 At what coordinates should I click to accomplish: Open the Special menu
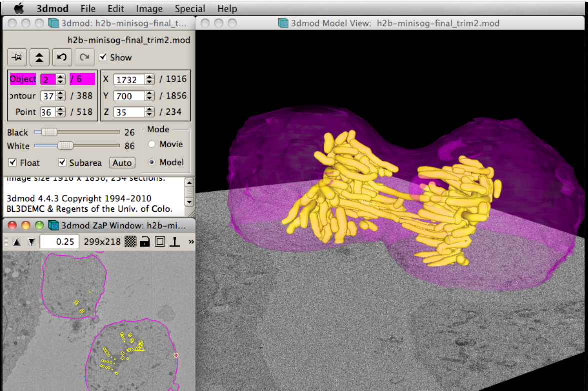click(190, 9)
